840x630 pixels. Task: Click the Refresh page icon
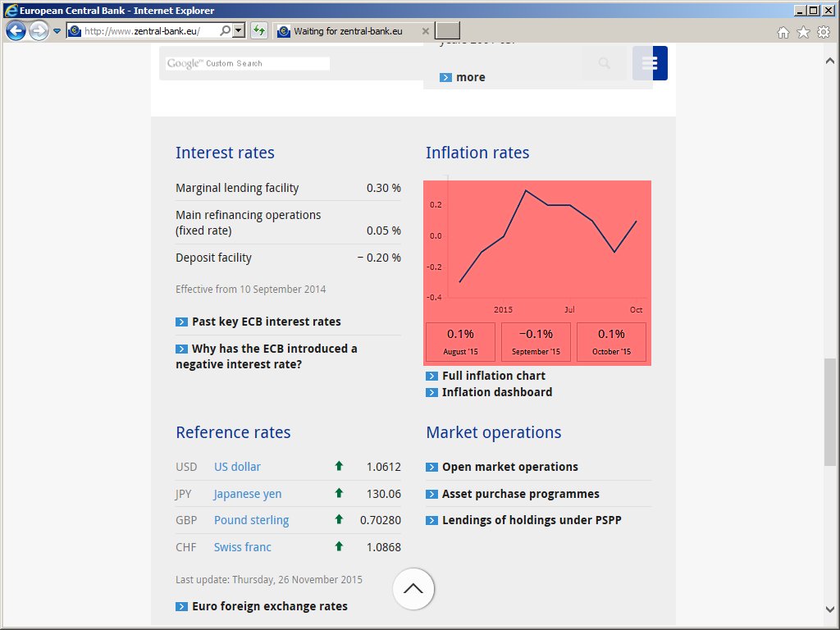click(x=259, y=31)
